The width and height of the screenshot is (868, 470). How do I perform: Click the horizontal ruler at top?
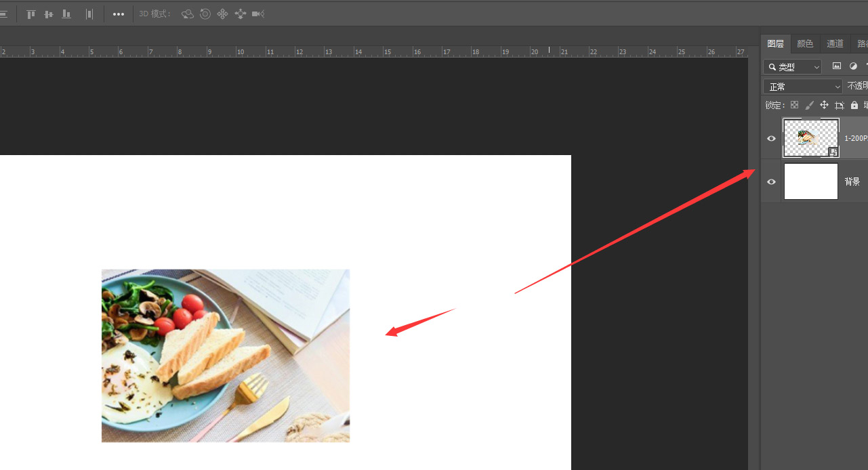click(373, 51)
